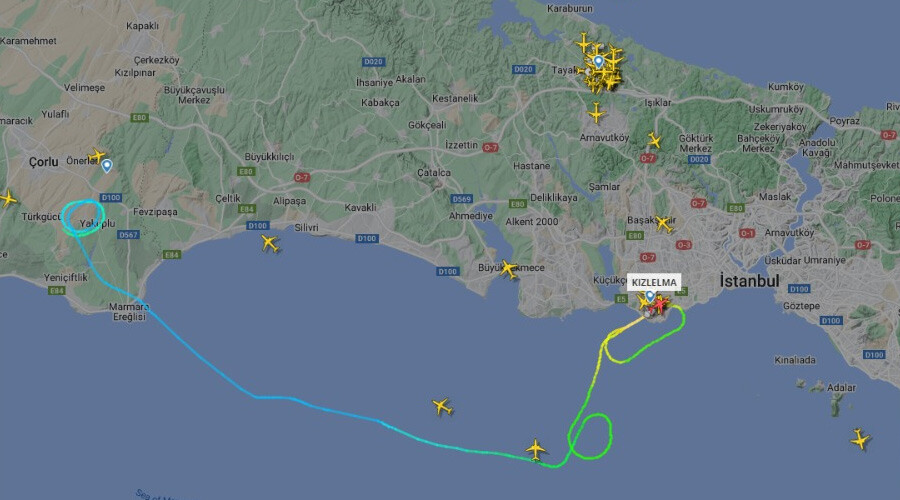Image resolution: width=900 pixels, height=500 pixels.
Task: Click the Marmara Ereğlisi town label
Action: 129,312
